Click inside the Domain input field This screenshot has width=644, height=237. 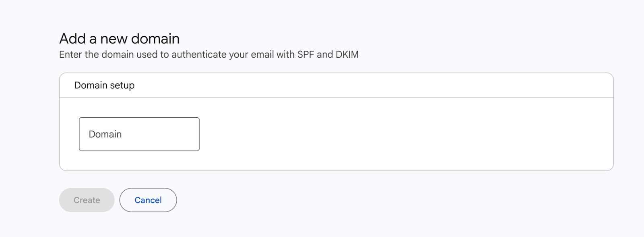click(x=139, y=134)
